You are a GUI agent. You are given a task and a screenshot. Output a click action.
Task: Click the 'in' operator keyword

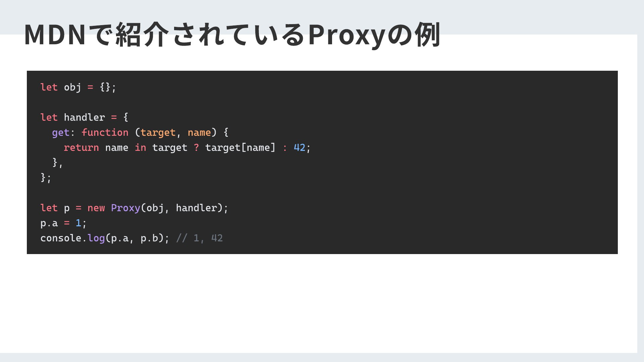141,147
